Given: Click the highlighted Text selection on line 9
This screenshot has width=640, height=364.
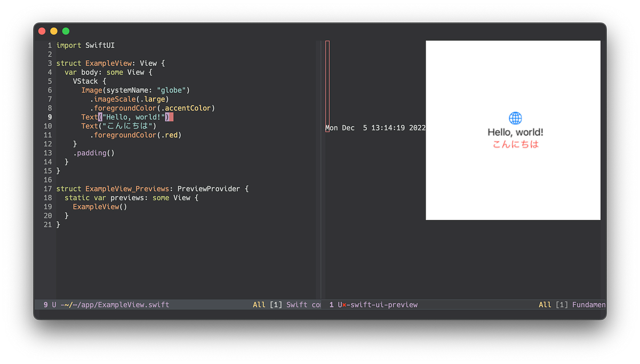Looking at the screenshot, I should [x=134, y=117].
